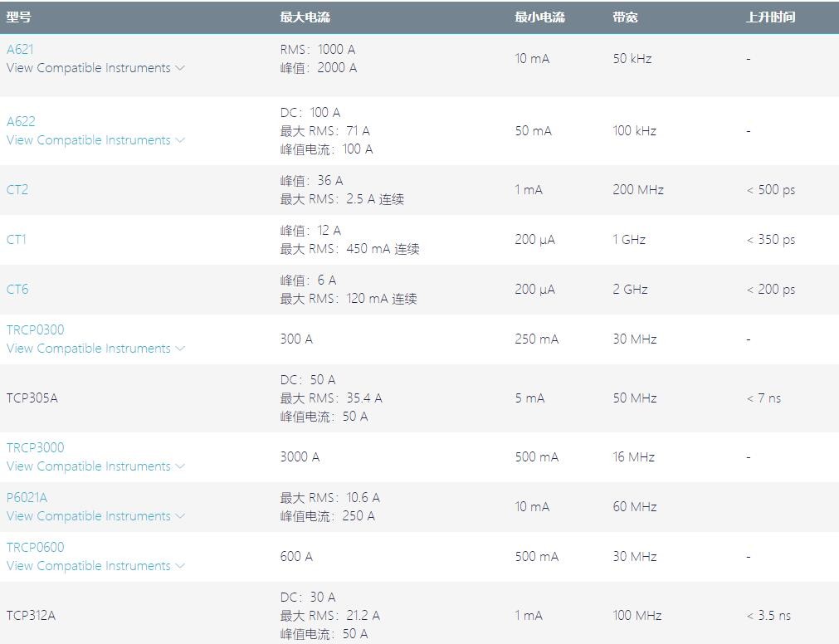Select the CT6 rise time < 200 ps
This screenshot has height=644, width=839.
click(x=770, y=290)
